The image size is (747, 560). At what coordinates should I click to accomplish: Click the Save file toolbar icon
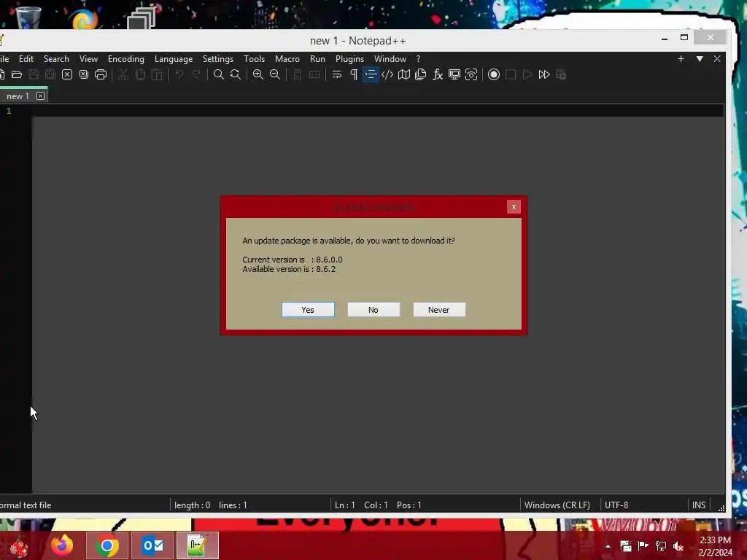[34, 74]
